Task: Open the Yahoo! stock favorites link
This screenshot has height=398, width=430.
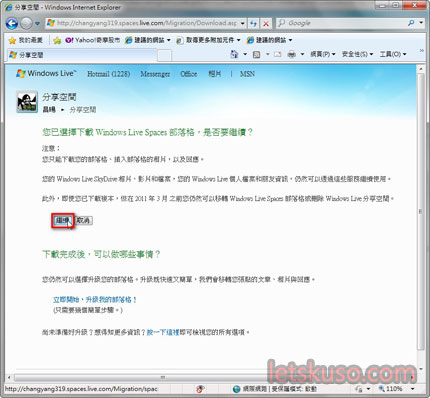Action: coord(92,40)
